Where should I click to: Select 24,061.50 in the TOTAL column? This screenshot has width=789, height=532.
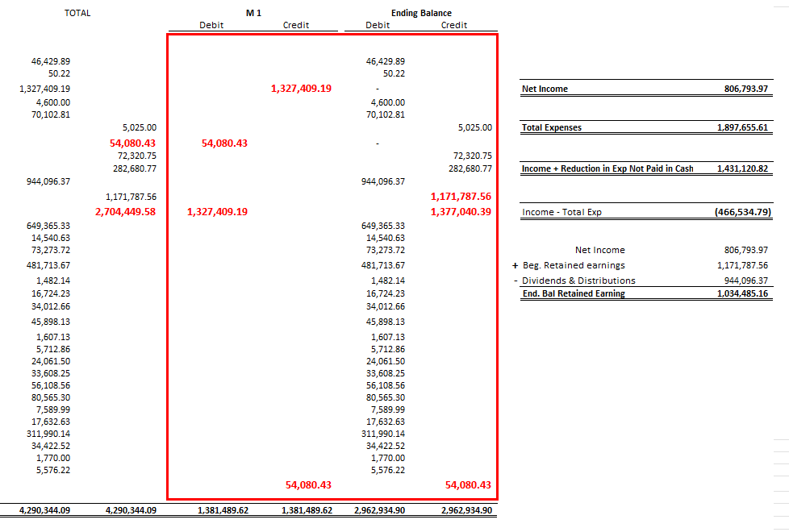point(51,362)
